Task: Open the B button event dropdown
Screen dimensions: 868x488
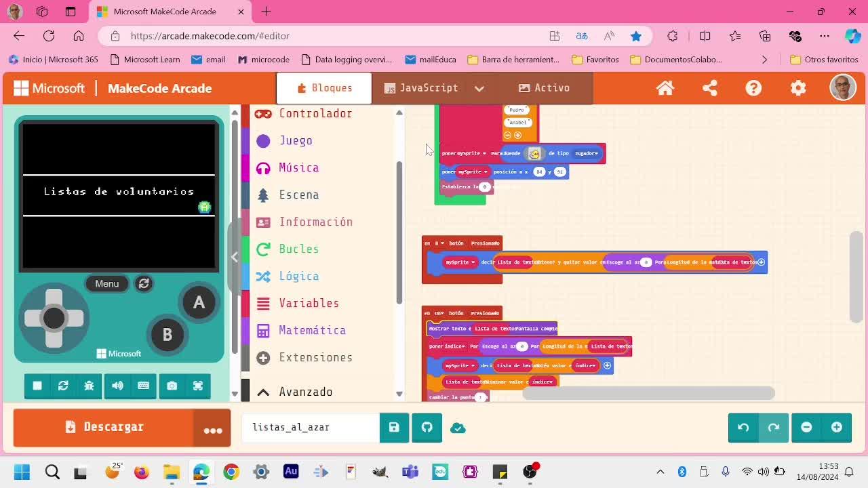Action: click(439, 243)
